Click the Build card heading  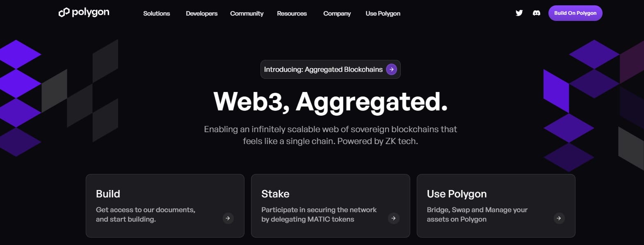pos(108,194)
